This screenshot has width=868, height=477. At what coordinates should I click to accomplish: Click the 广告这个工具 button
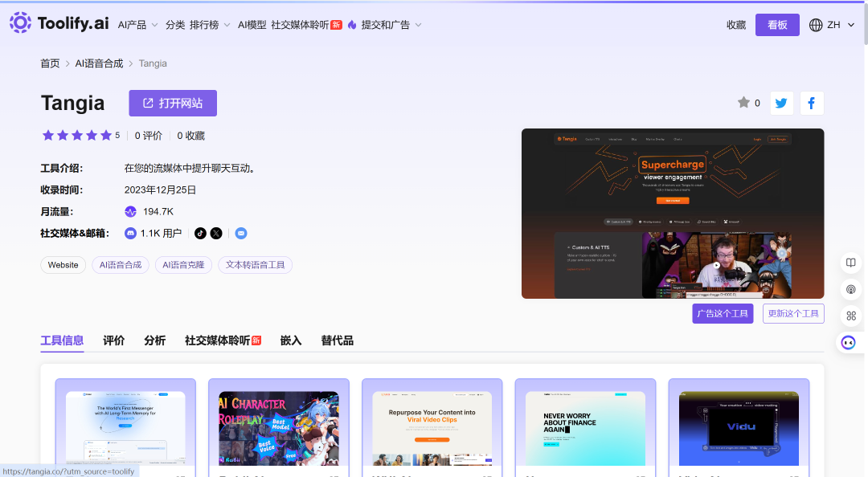tap(723, 314)
